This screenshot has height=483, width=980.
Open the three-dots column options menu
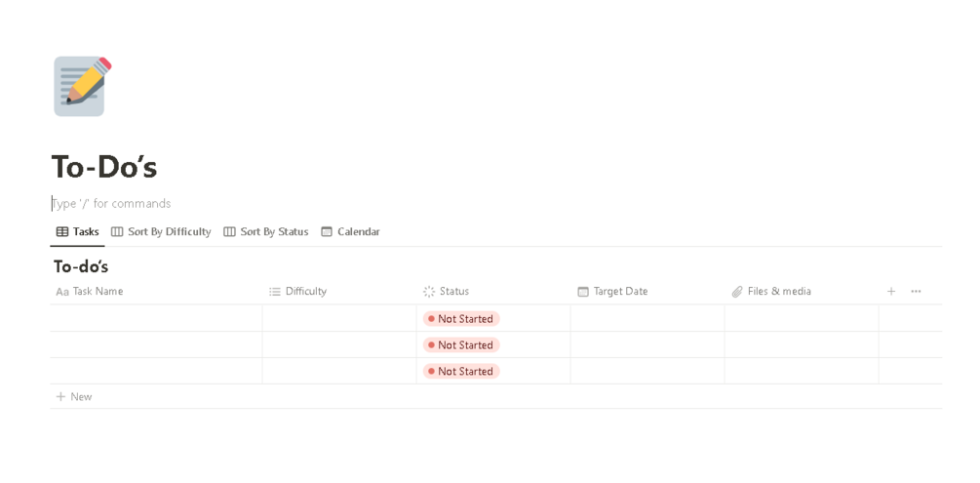916,292
